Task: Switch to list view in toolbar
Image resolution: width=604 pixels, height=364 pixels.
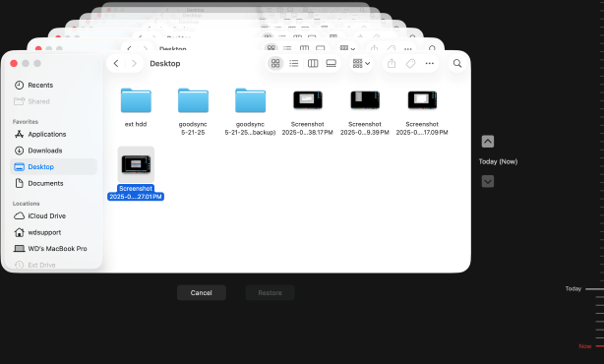Action: point(294,63)
